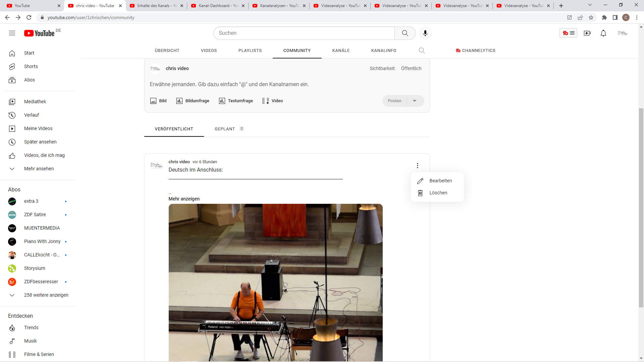Switch to the GEPLANT tab
Viewport: 644px width, 362px height.
pos(225,129)
